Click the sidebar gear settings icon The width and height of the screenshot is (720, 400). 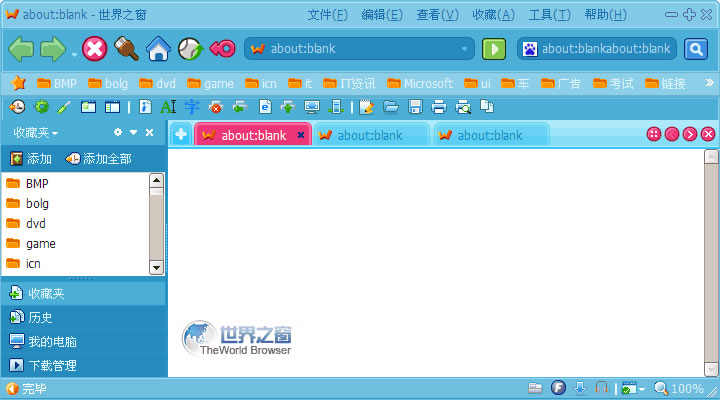tap(118, 132)
